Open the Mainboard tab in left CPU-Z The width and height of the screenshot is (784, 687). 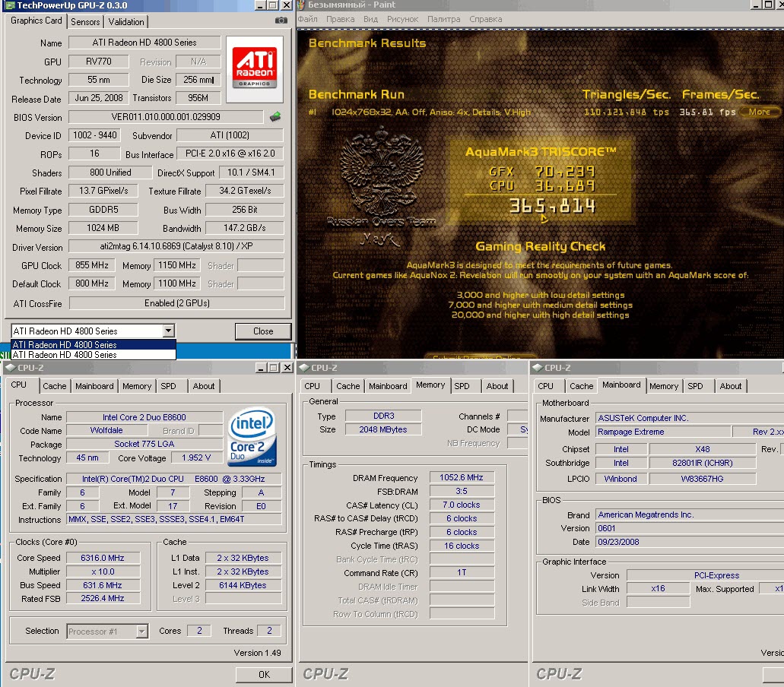pos(94,386)
